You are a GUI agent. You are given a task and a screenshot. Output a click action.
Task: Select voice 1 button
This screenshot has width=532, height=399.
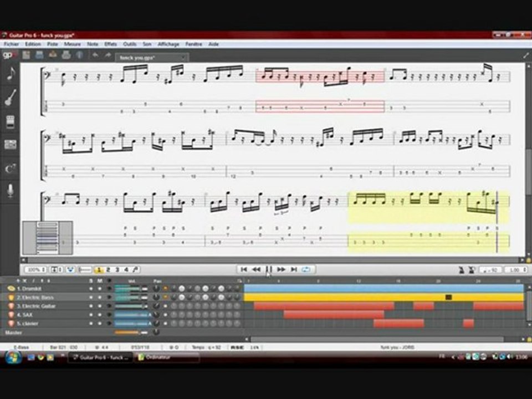click(99, 270)
